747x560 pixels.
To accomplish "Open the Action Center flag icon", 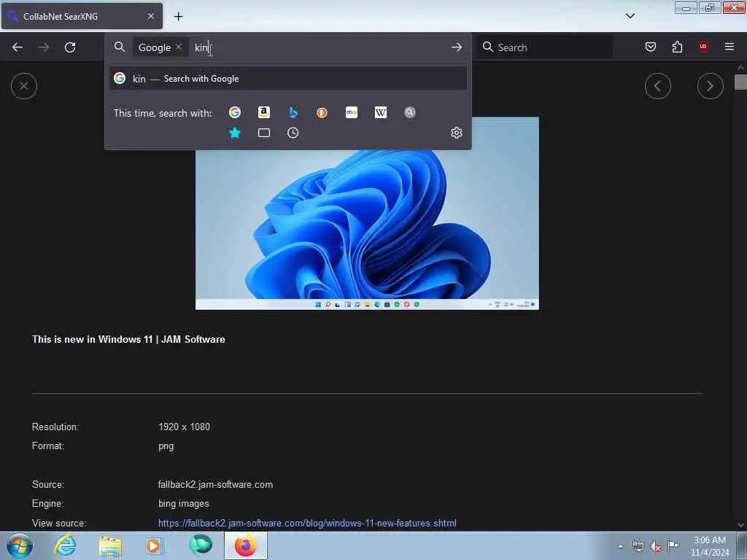I will 673,546.
